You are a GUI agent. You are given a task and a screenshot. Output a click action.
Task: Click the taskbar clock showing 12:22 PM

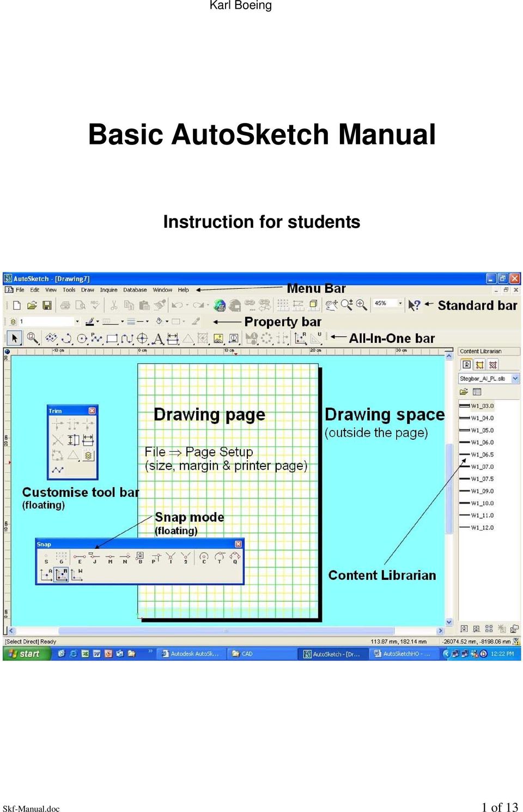click(502, 654)
